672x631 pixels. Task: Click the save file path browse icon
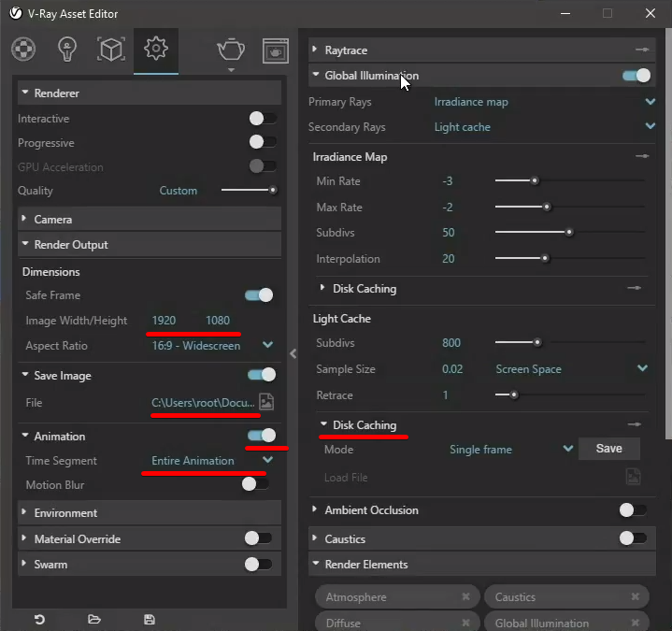[266, 403]
